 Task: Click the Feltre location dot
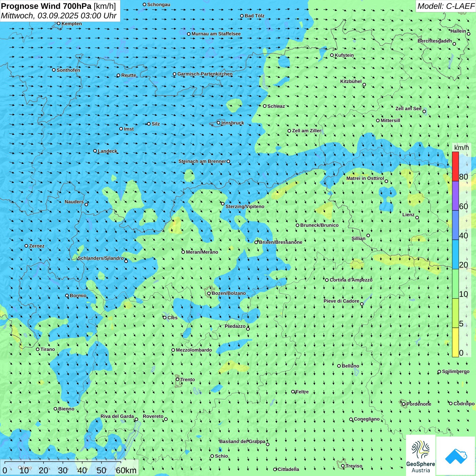tap(293, 392)
